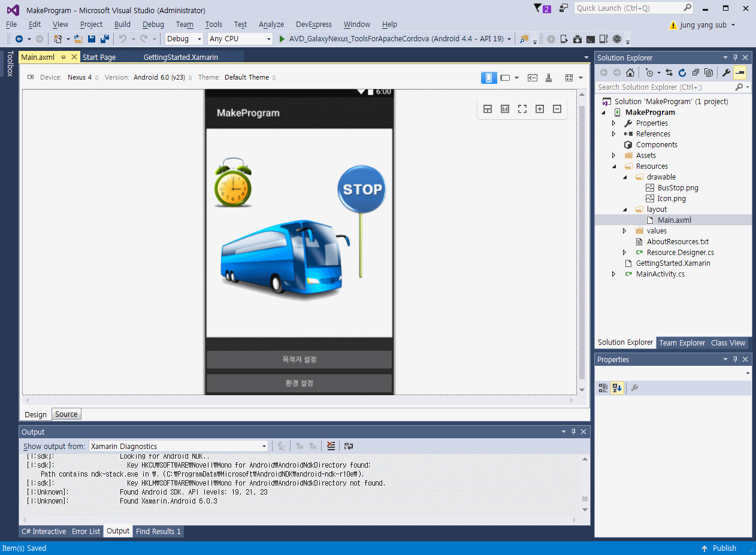Toggle auto-hide pin on Properties panel
Screen dimensions: 756x555
pyautogui.click(x=735, y=359)
